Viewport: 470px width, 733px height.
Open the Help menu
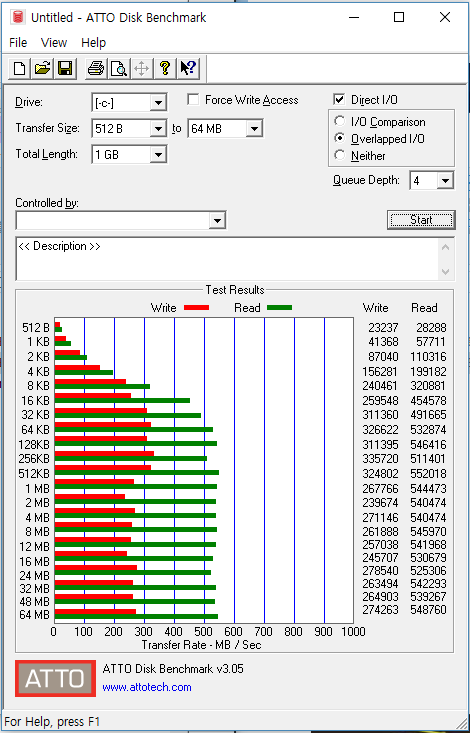[94, 43]
